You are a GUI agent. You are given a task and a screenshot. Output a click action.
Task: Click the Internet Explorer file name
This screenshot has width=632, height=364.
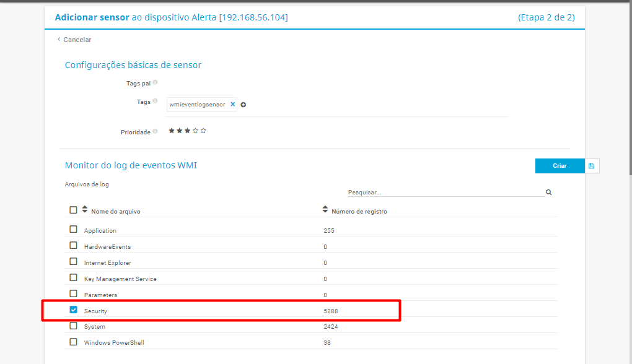coord(108,263)
